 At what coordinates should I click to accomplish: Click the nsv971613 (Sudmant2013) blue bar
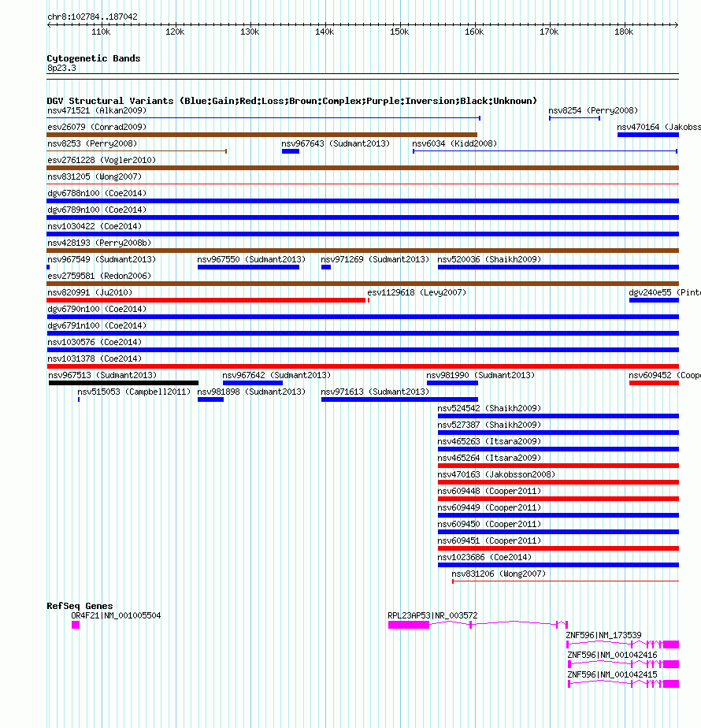(399, 399)
